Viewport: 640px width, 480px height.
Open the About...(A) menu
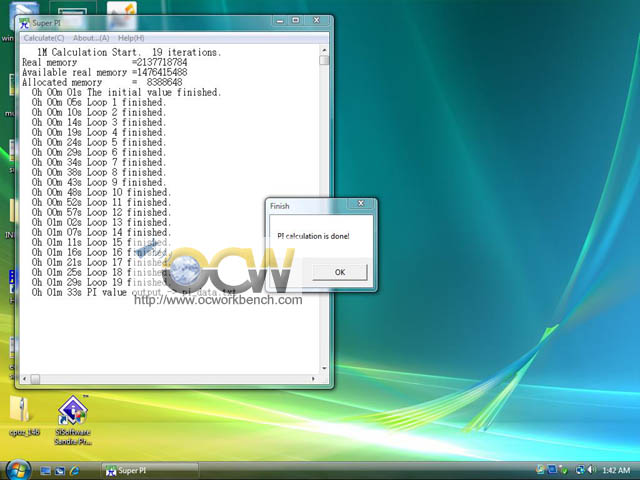point(91,38)
